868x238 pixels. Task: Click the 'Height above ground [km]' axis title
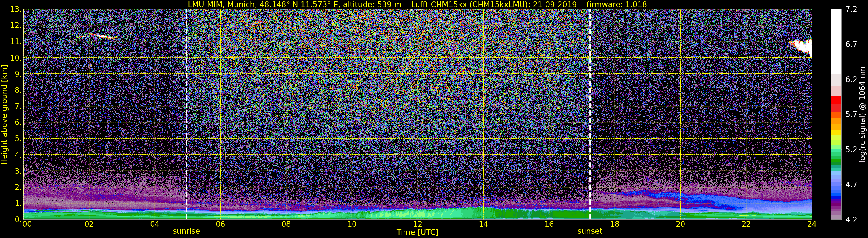4,114
